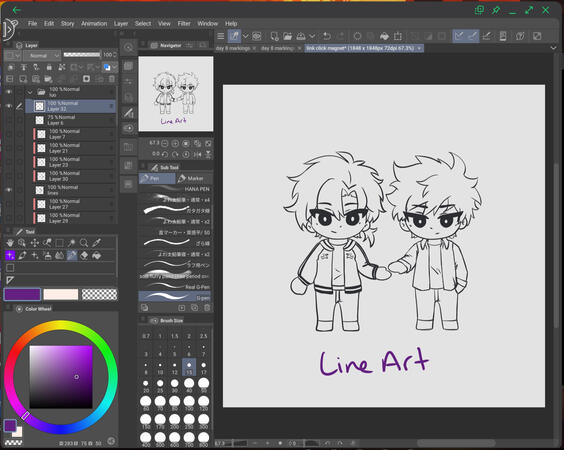Viewport: 564px width, 450px height.
Task: Switch to the first day 8 markings tab
Action: [233, 48]
